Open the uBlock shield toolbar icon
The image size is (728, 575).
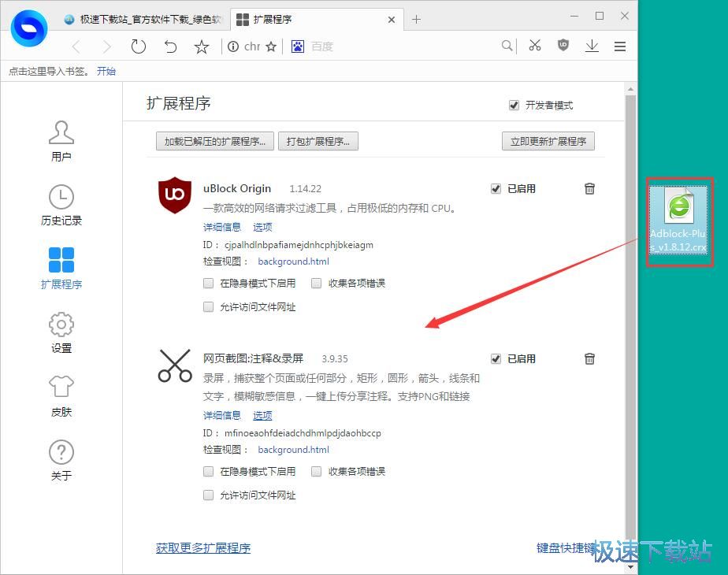click(563, 45)
